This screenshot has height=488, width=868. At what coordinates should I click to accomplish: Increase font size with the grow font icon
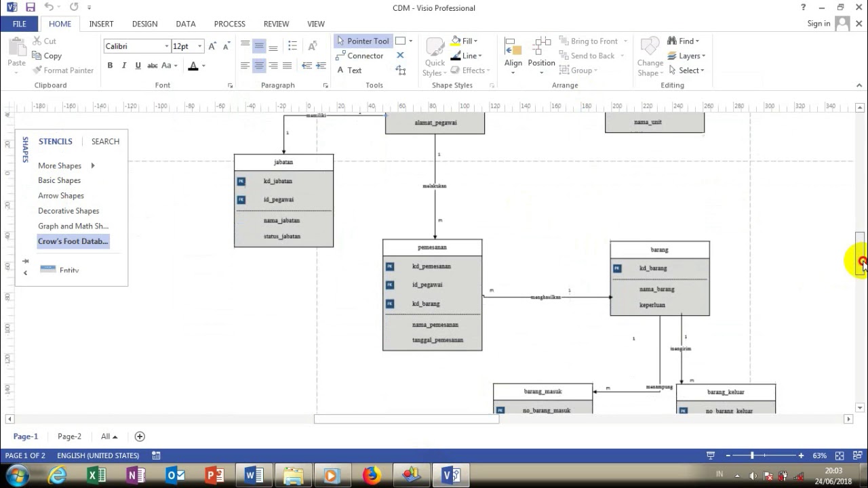tap(212, 46)
